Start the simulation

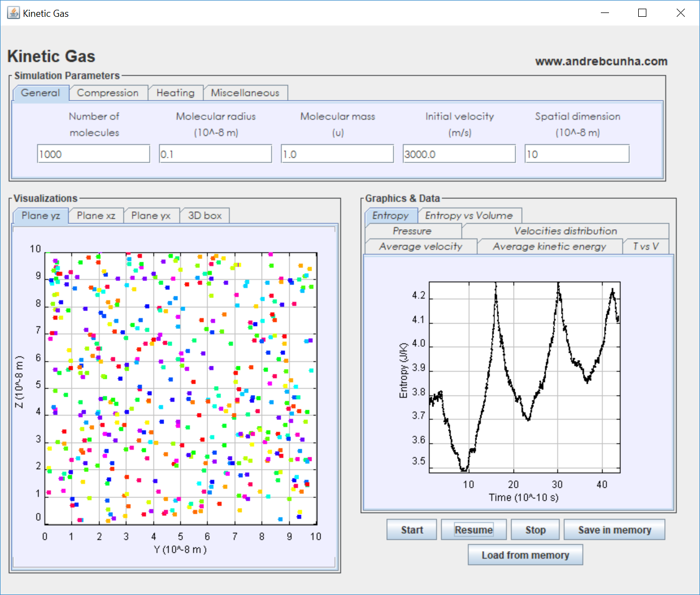click(x=412, y=530)
